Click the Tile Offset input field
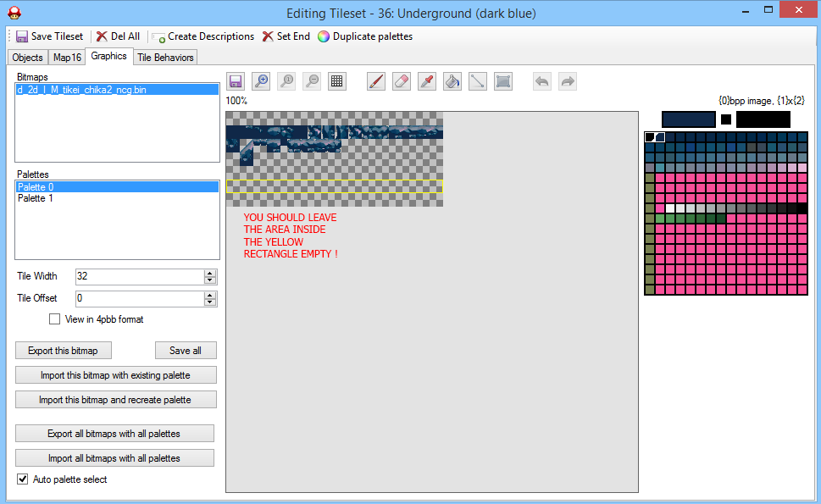 [x=140, y=298]
